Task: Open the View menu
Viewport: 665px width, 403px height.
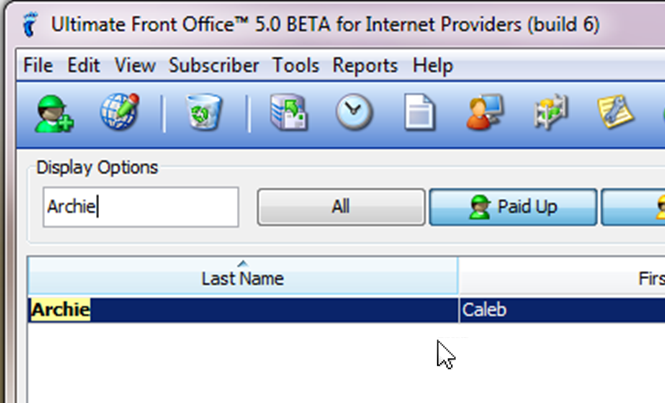Action: [x=135, y=66]
